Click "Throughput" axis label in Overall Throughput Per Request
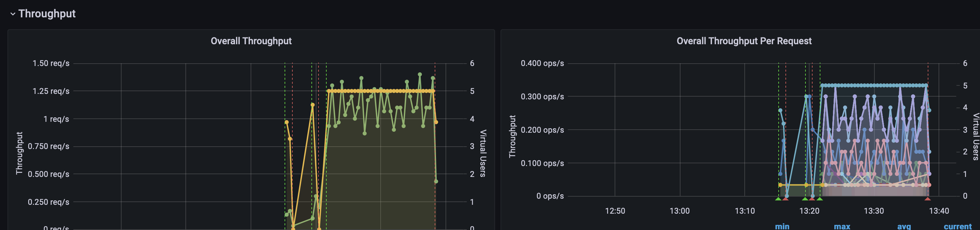This screenshot has width=980, height=230. click(x=512, y=136)
